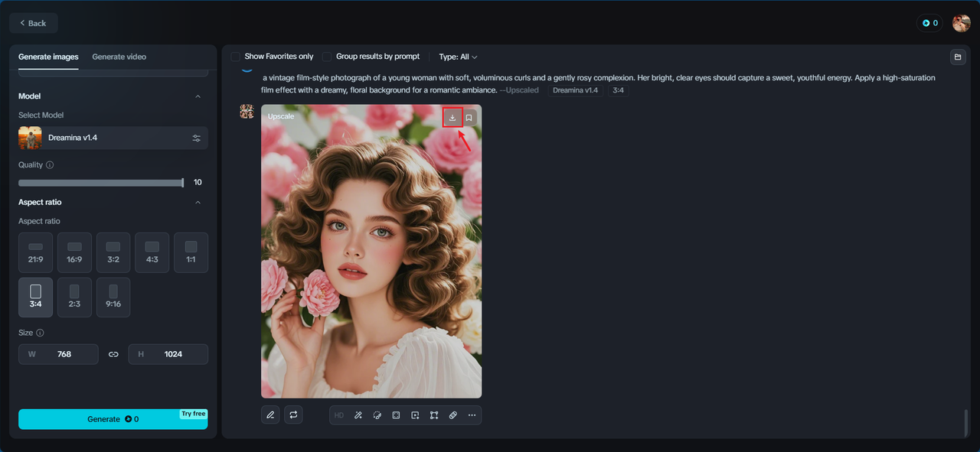Click the Dreamina v1.4 model thumbnail
Image resolution: width=980 pixels, height=452 pixels.
tap(30, 138)
